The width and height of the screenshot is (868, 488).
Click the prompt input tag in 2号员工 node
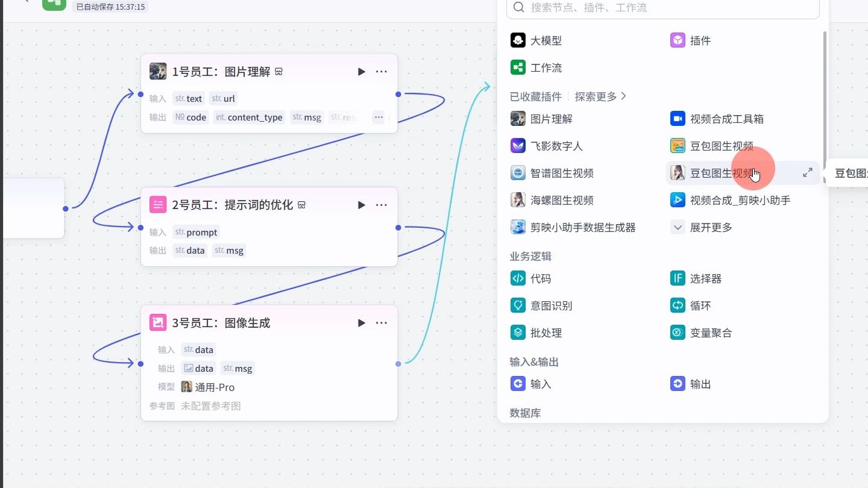point(196,232)
